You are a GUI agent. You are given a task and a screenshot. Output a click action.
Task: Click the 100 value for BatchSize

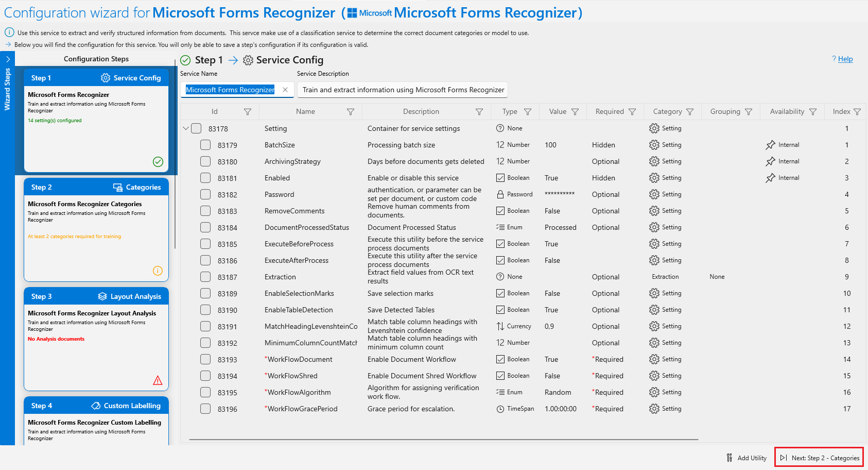[550, 145]
